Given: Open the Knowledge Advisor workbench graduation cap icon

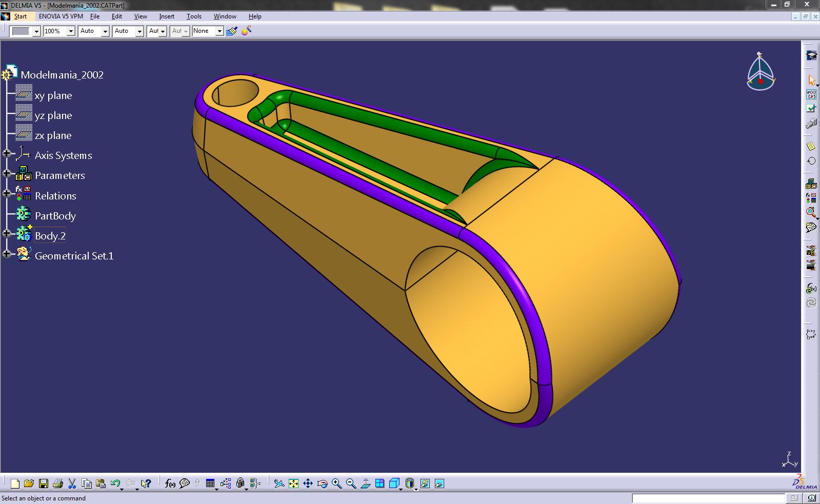Looking at the screenshot, I should coord(811,55).
